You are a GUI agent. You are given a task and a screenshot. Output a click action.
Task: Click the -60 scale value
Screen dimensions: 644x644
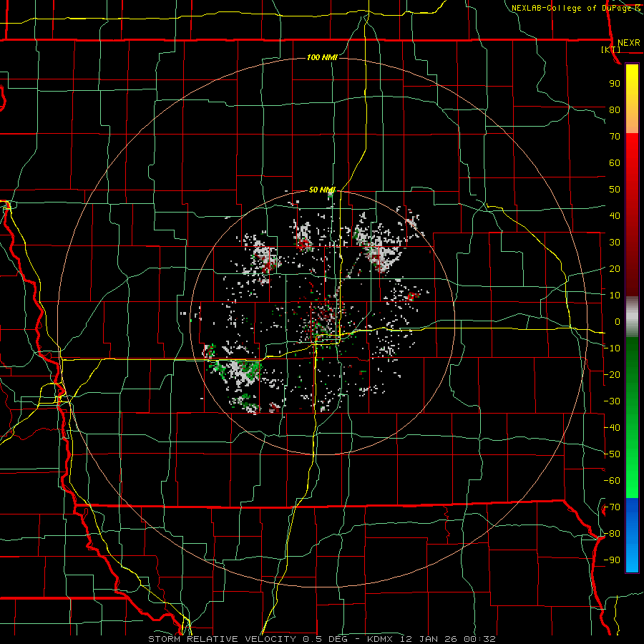click(x=612, y=481)
